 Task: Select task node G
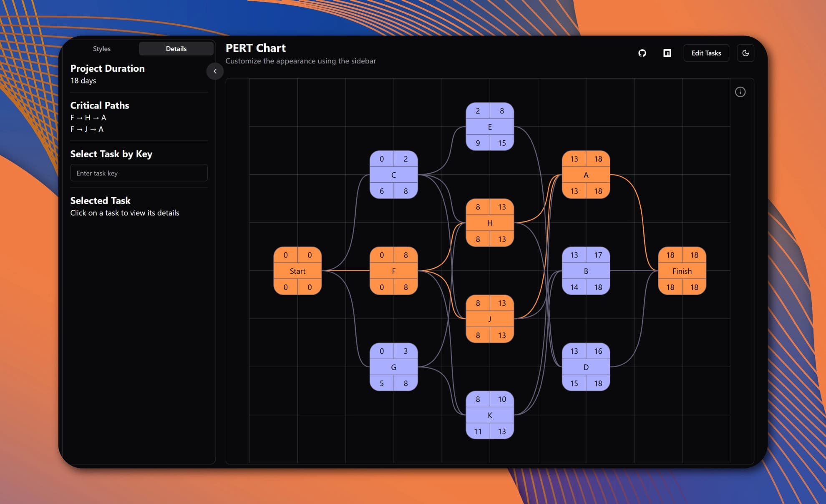pos(393,367)
